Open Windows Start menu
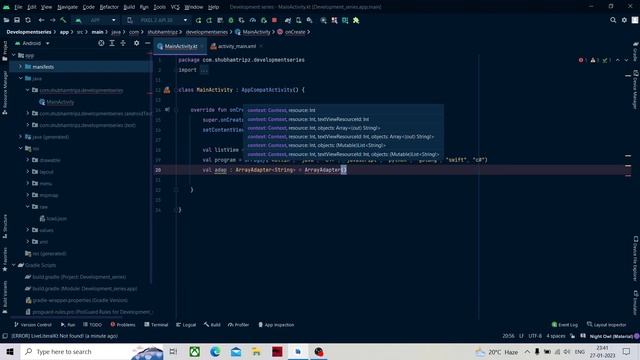Image resolution: width=640 pixels, height=360 pixels. tap(10, 351)
